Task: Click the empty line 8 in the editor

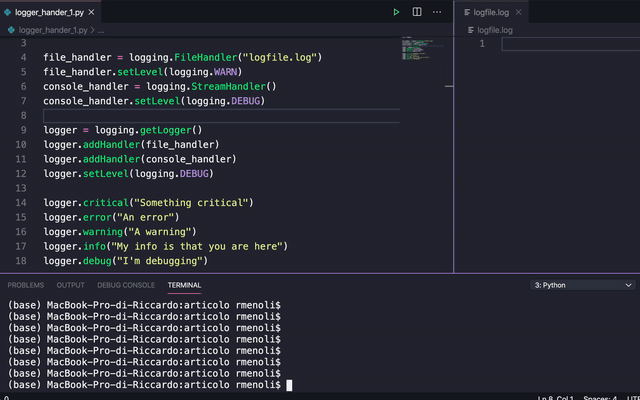Action: click(221, 116)
